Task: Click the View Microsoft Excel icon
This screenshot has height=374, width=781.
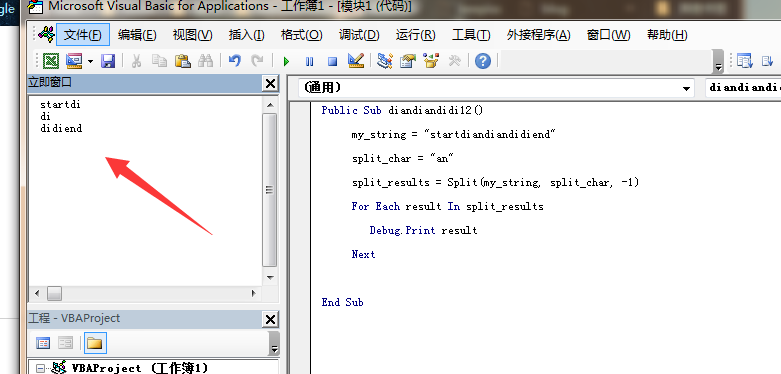Action: [50, 61]
